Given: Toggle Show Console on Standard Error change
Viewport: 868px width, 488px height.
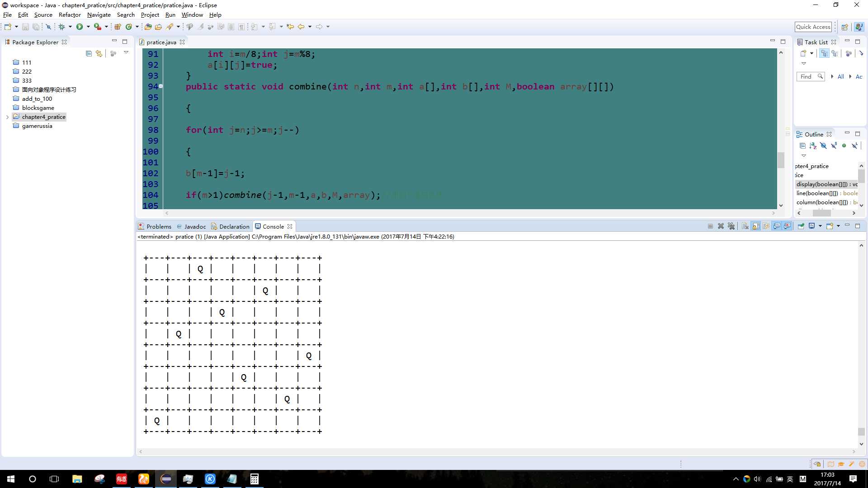Looking at the screenshot, I should pyautogui.click(x=787, y=226).
